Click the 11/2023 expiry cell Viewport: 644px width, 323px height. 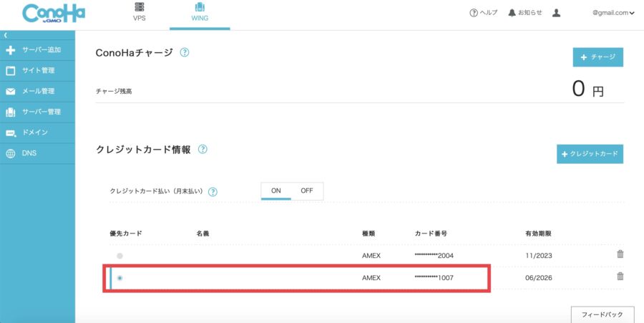(x=538, y=256)
